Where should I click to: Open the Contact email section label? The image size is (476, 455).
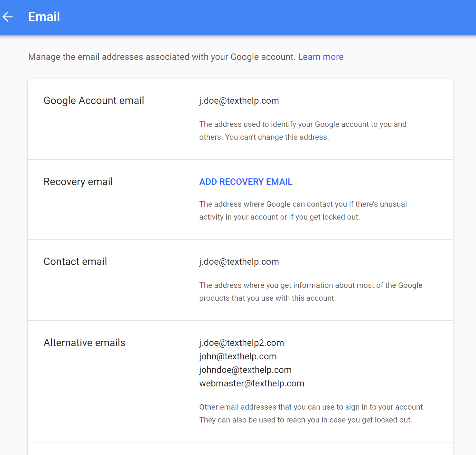(75, 262)
